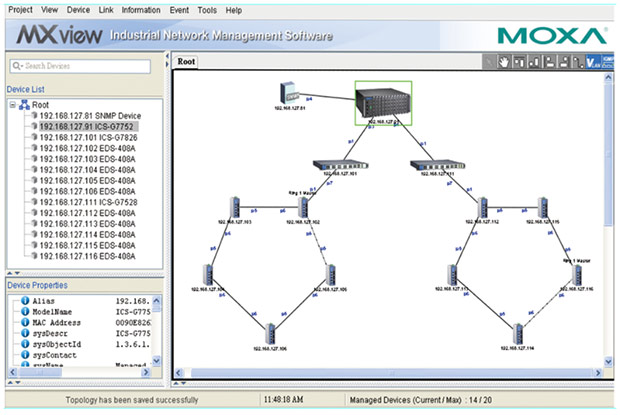This screenshot has width=620, height=415.
Task: Click the 192.168.127.106 switch node in topology
Action: point(269,332)
